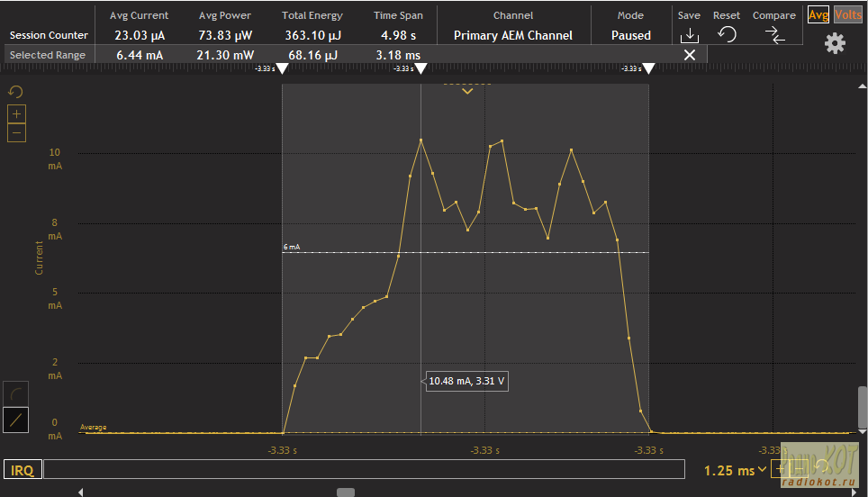Viewport: 868px width, 497px height.
Task: Select the logarithmic scale curve icon
Action: click(16, 393)
